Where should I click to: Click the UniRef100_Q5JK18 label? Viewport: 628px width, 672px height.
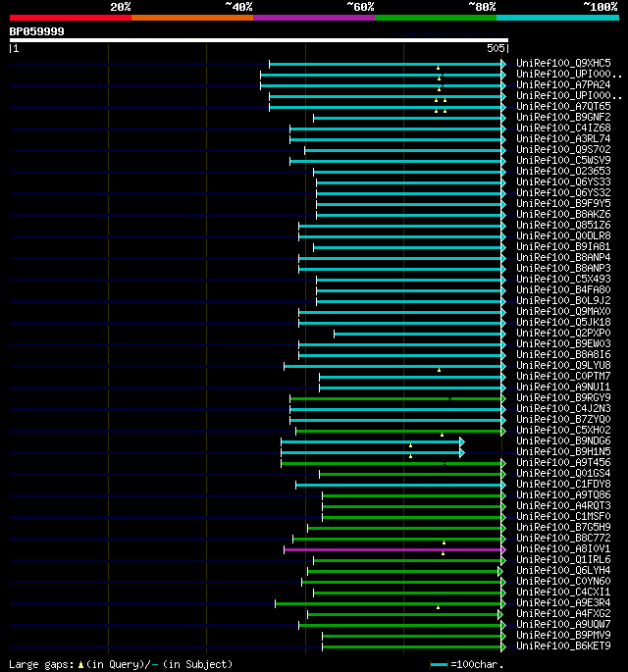click(x=563, y=323)
